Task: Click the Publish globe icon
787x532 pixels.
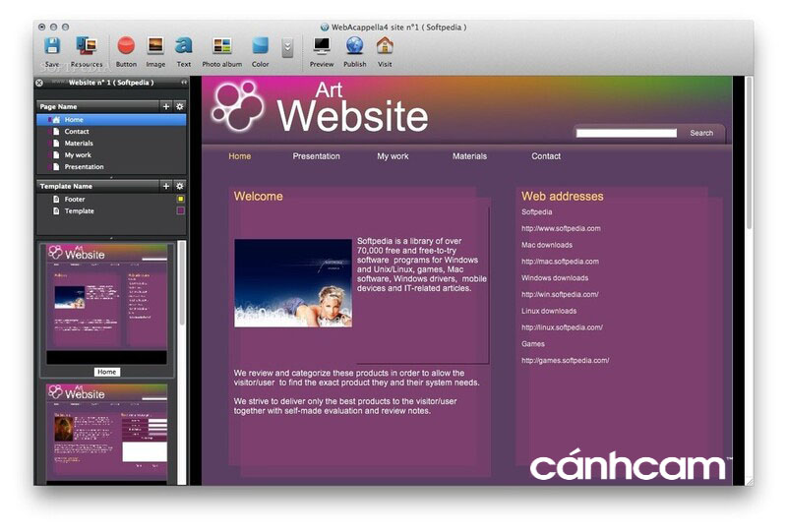Action: point(355,45)
